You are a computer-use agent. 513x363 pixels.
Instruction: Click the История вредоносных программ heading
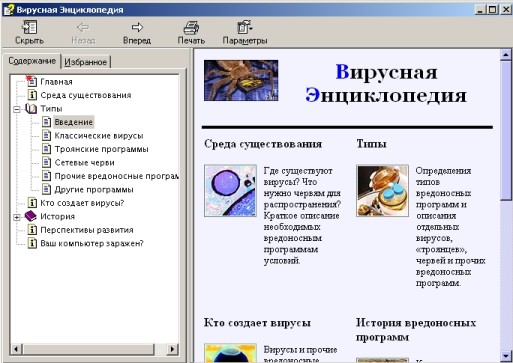(x=416, y=330)
